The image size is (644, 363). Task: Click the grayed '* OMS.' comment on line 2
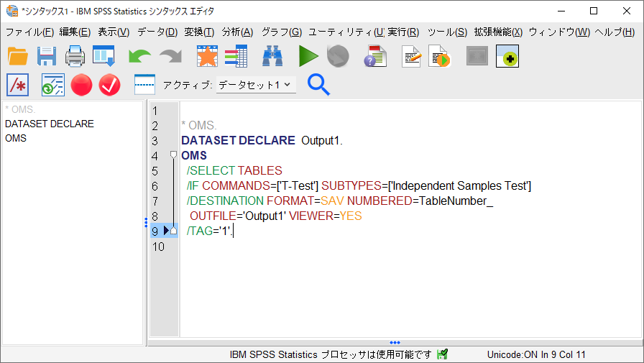click(x=199, y=125)
